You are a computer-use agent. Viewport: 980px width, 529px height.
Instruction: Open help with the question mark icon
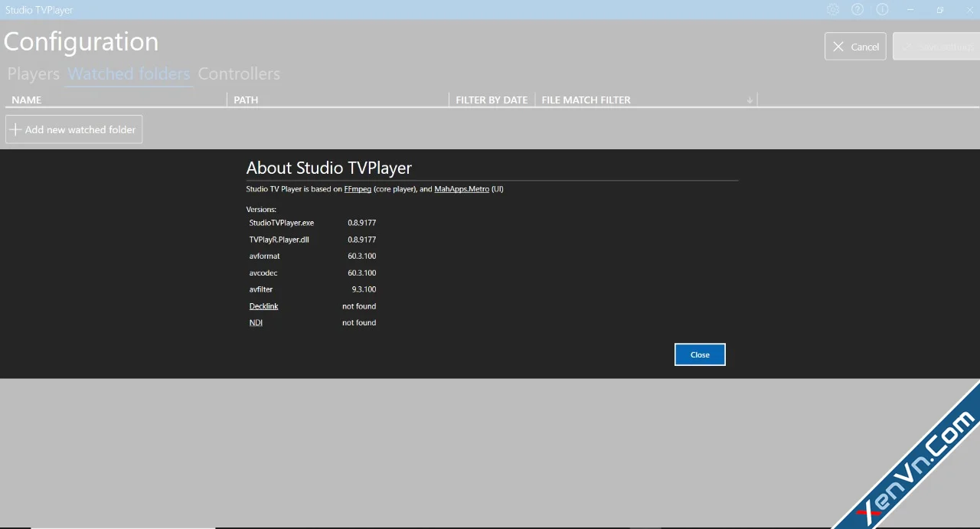pos(857,10)
